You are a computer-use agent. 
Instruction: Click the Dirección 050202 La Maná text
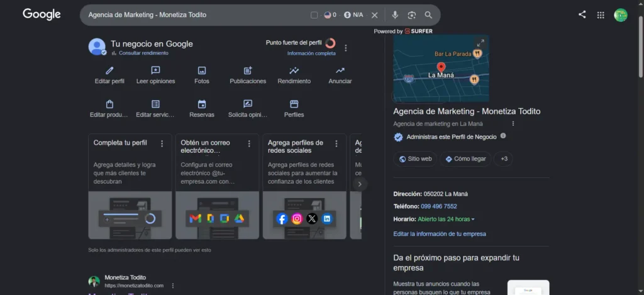430,194
